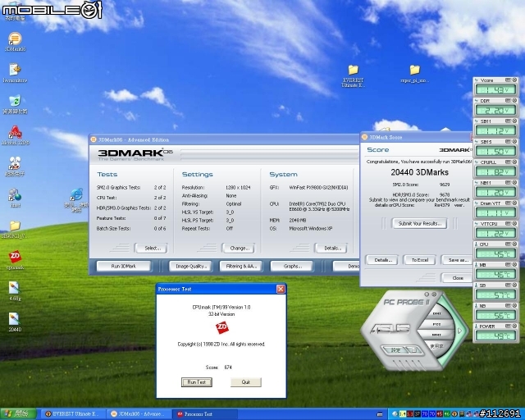
Task: Click the Score 674 value in Processor Test
Action: 228,367
